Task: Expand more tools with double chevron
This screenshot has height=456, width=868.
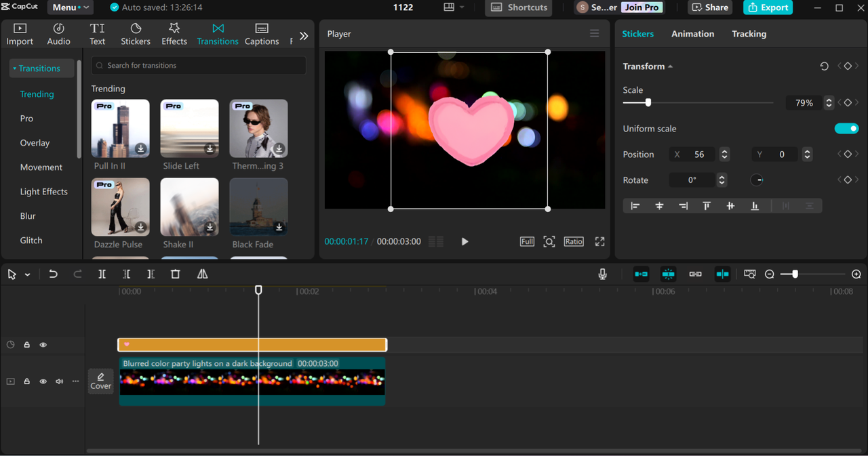Action: [304, 36]
